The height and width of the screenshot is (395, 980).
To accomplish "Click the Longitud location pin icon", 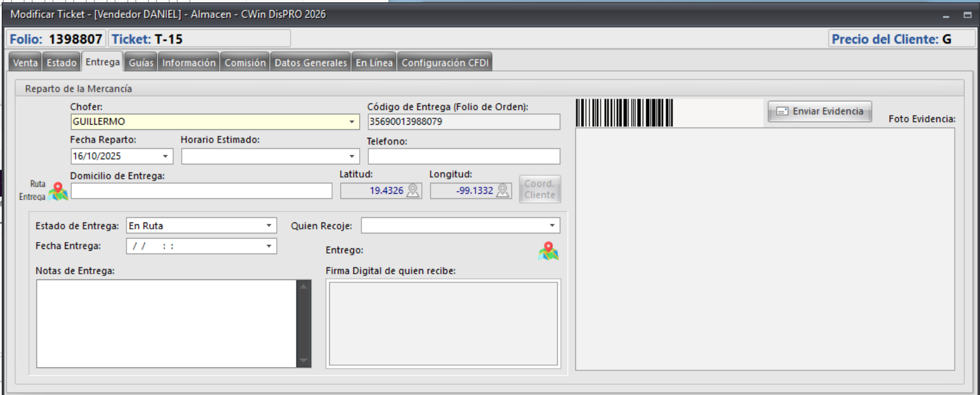I will click(502, 191).
